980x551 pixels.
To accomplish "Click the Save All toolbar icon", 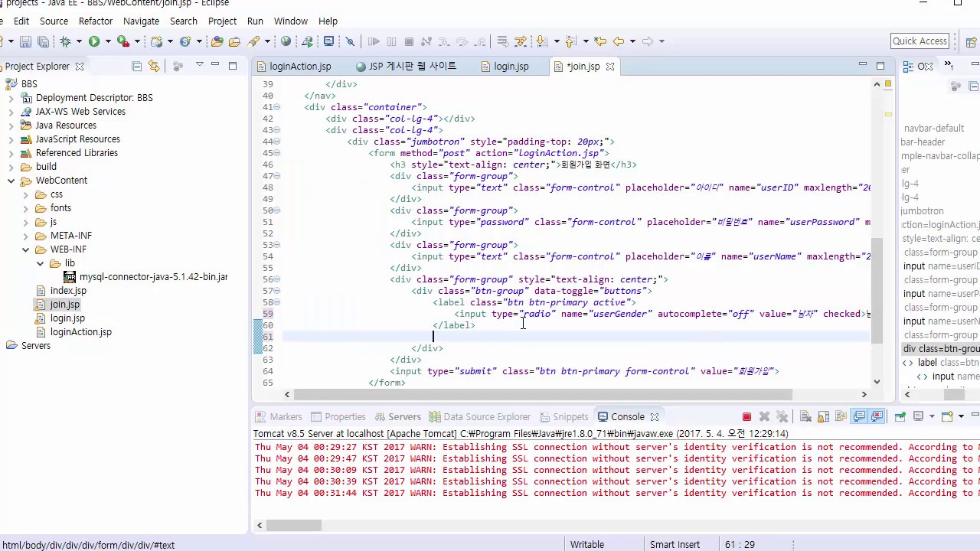I will (x=43, y=41).
